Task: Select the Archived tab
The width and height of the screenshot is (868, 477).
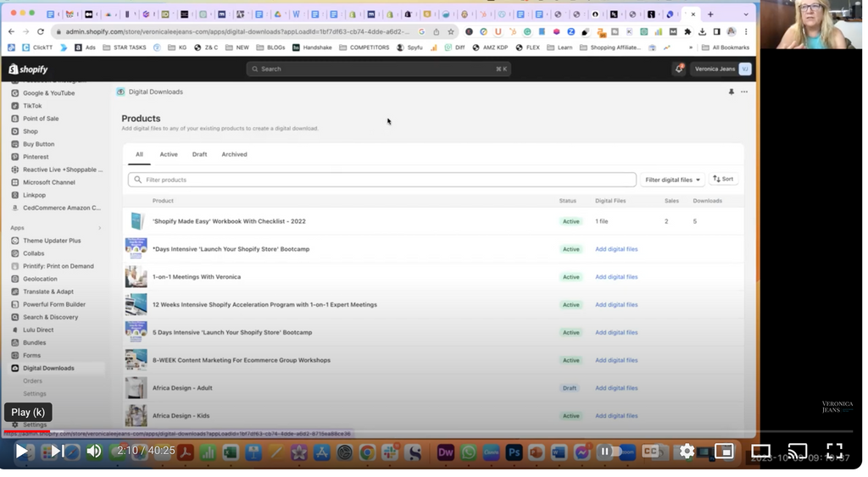Action: coord(234,154)
